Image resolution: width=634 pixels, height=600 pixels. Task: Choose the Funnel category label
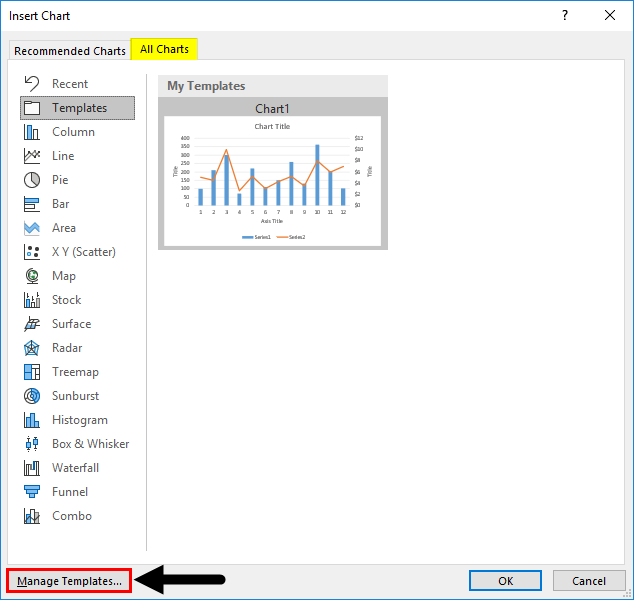tap(70, 492)
